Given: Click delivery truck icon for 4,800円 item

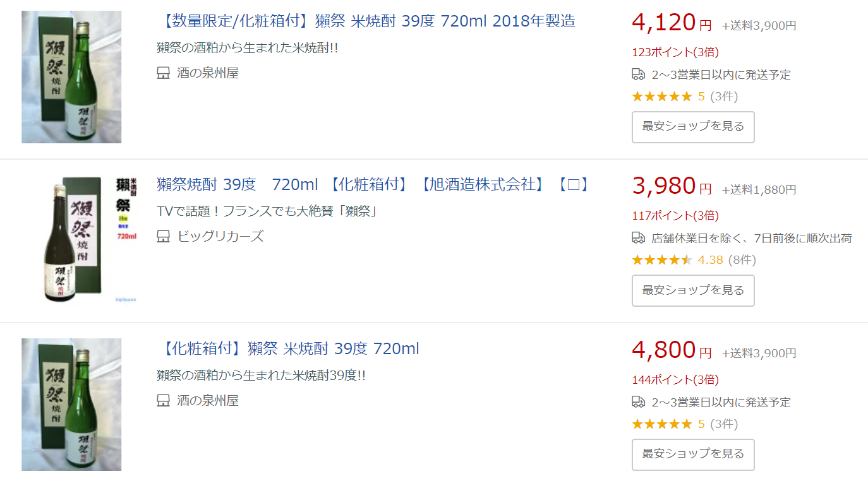Looking at the screenshot, I should click(x=638, y=402).
